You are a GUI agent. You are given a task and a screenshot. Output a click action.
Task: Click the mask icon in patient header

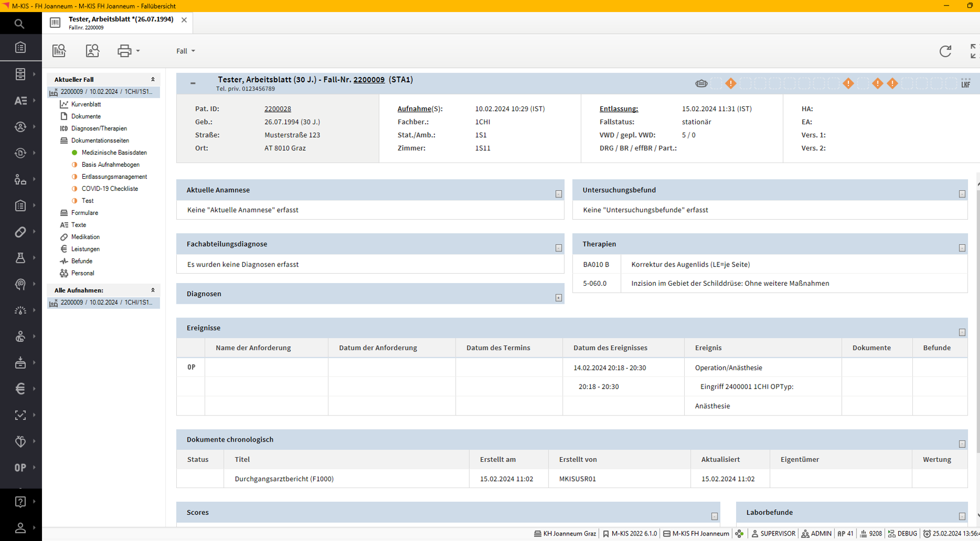(701, 83)
